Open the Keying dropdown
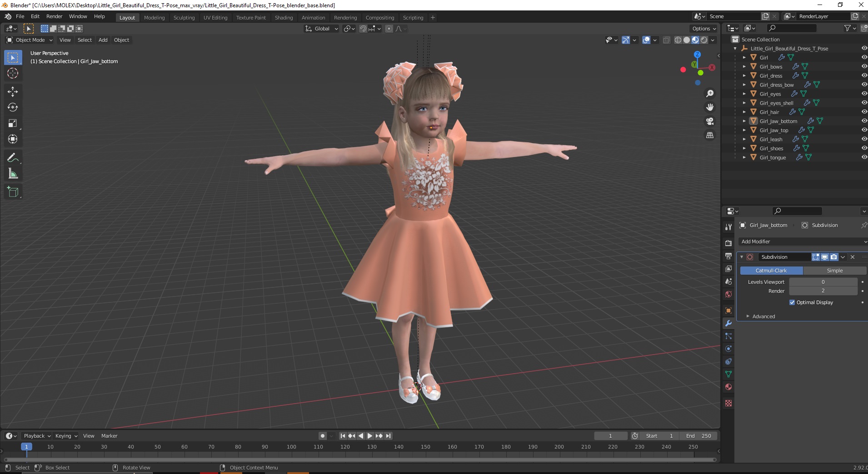This screenshot has width=868, height=474. (66, 436)
